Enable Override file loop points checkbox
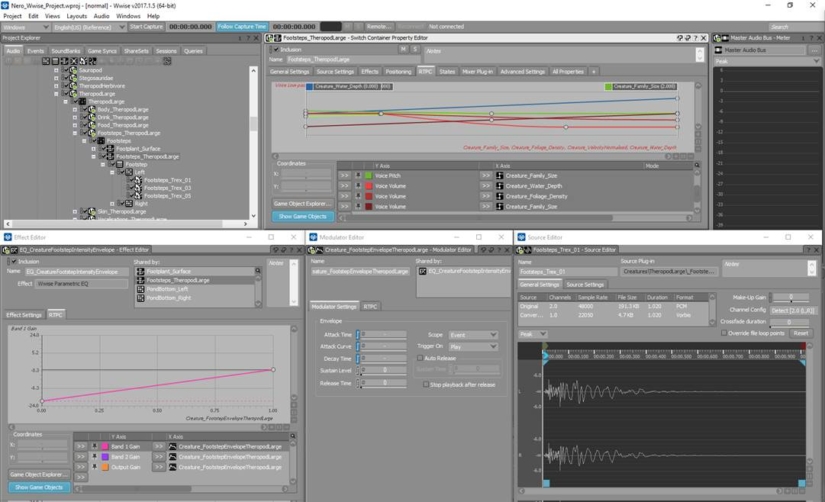Image resolution: width=825 pixels, height=502 pixels. pos(724,333)
